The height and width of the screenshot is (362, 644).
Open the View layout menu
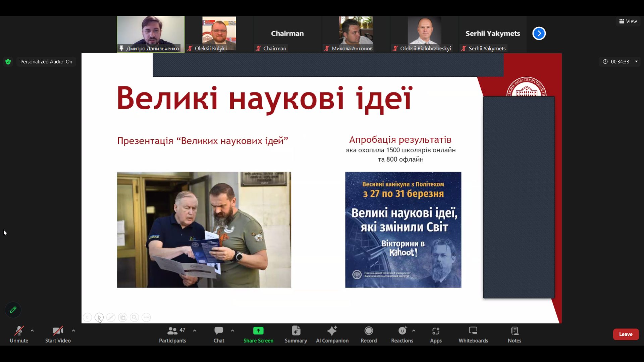click(628, 21)
